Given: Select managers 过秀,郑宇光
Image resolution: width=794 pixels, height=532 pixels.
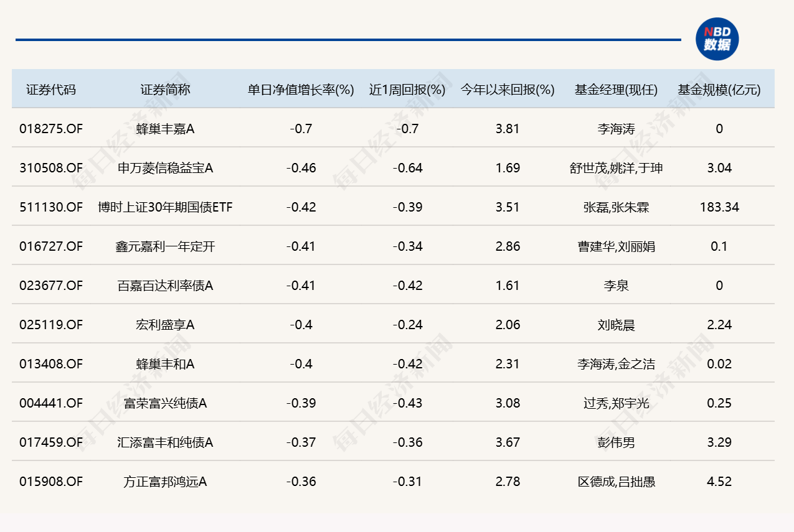Looking at the screenshot, I should (x=616, y=404).
